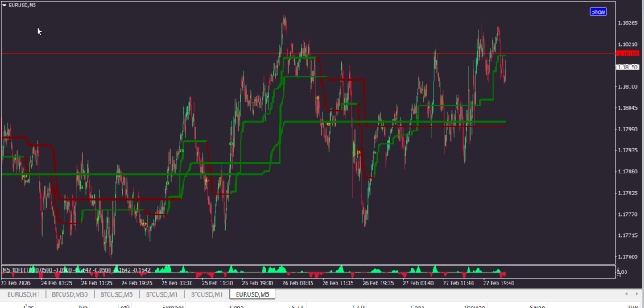This screenshot has width=644, height=308.
Task: Select the red horizontal price line on chart
Action: click(308, 54)
